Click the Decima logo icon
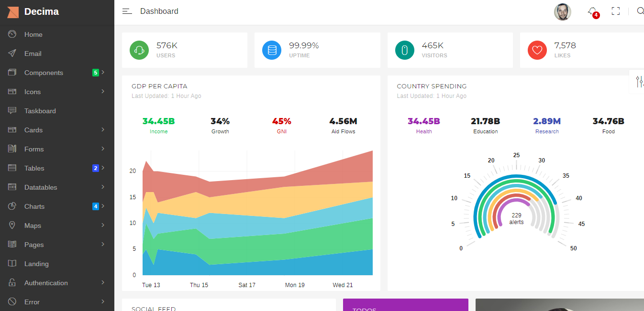Image resolution: width=644 pixels, height=311 pixels. click(x=13, y=12)
